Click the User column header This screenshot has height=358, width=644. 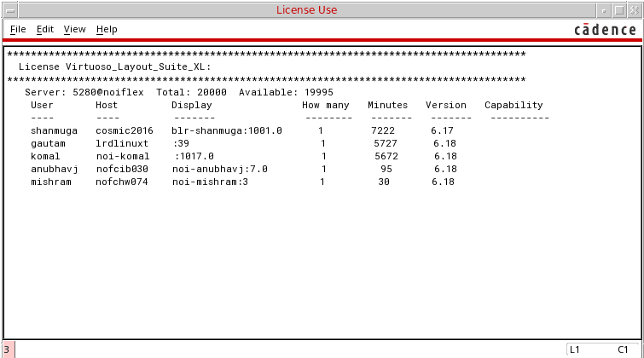tap(42, 105)
